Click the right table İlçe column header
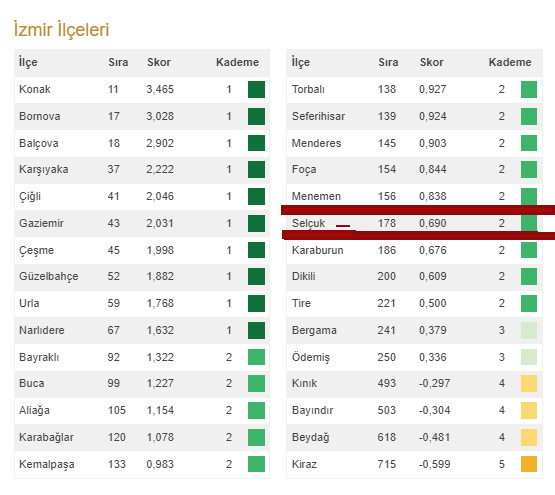This screenshot has width=555, height=495. click(301, 62)
